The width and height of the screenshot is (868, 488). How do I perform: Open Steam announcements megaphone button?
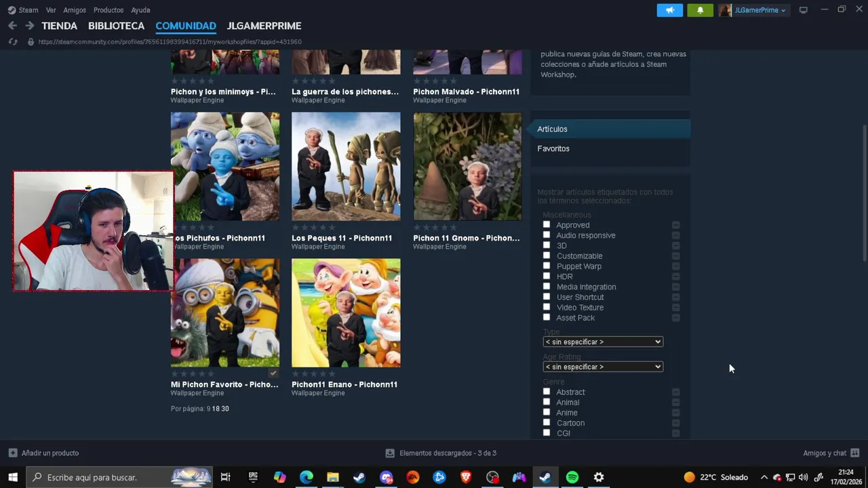(669, 10)
